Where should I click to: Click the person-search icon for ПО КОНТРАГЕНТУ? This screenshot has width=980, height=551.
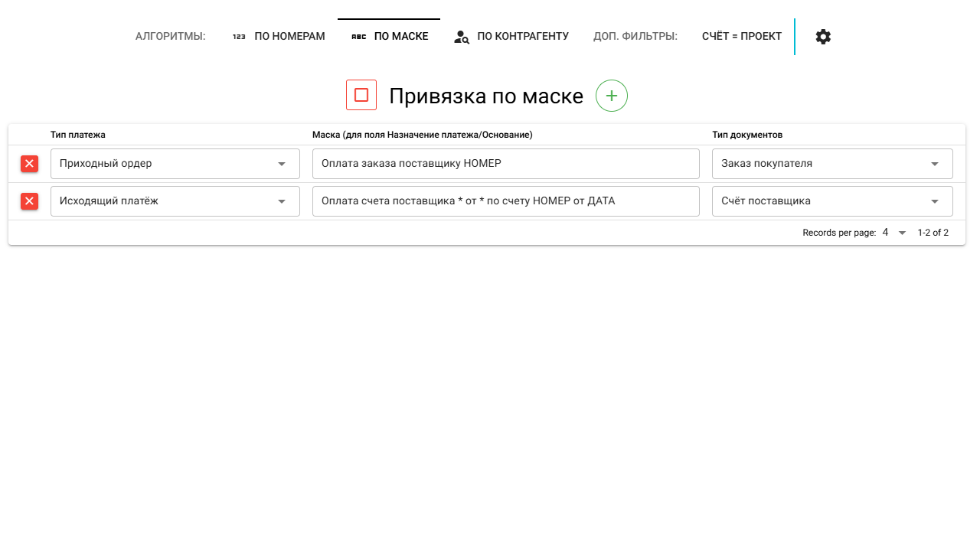[461, 37]
